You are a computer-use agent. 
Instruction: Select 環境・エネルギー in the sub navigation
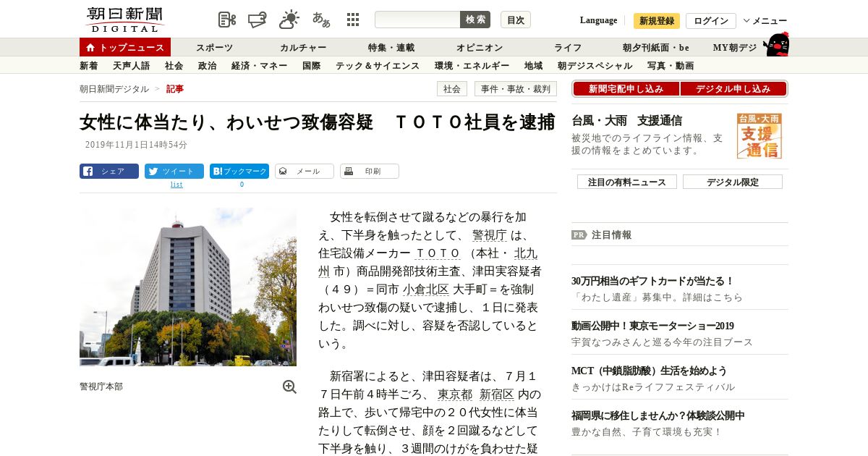click(472, 66)
